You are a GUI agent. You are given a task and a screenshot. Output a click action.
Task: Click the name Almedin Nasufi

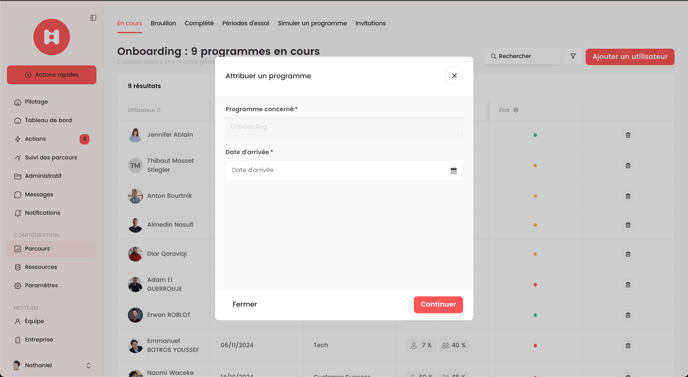click(x=170, y=225)
